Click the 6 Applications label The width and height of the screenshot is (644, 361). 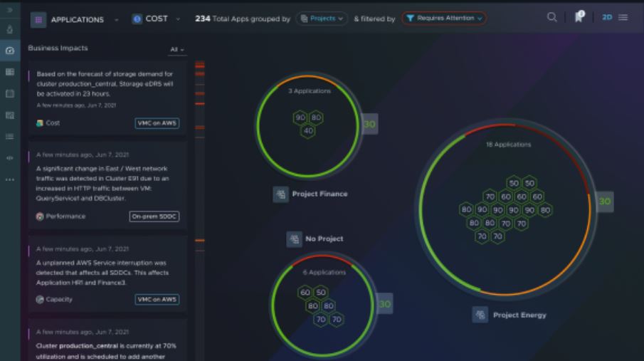click(x=324, y=272)
